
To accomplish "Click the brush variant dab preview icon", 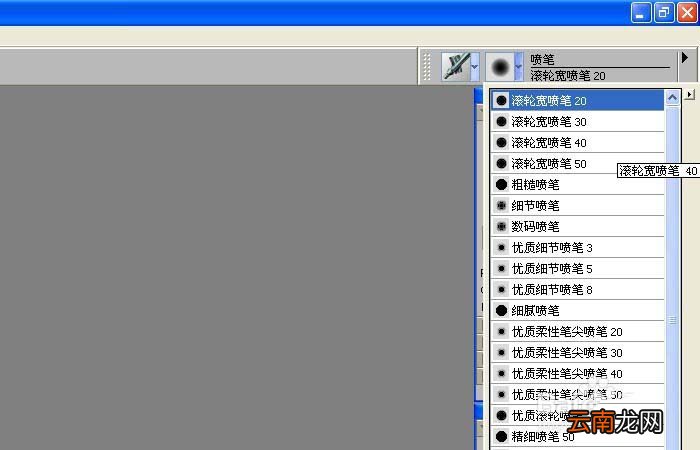I will tap(500, 67).
